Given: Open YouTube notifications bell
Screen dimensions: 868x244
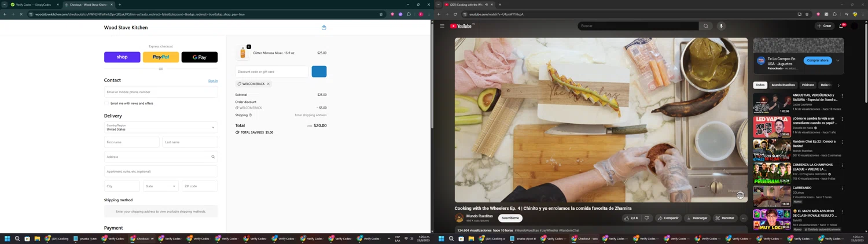Looking at the screenshot, I should pos(841,26).
